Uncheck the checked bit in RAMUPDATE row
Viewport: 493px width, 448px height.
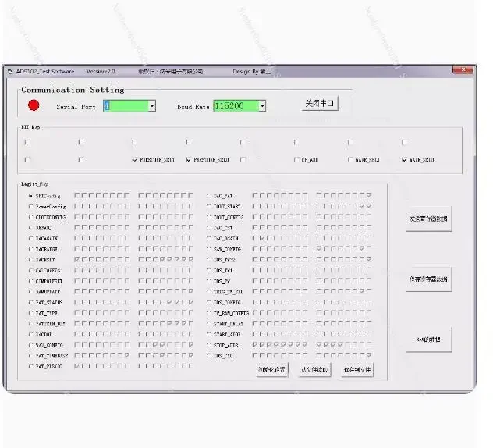click(x=191, y=291)
